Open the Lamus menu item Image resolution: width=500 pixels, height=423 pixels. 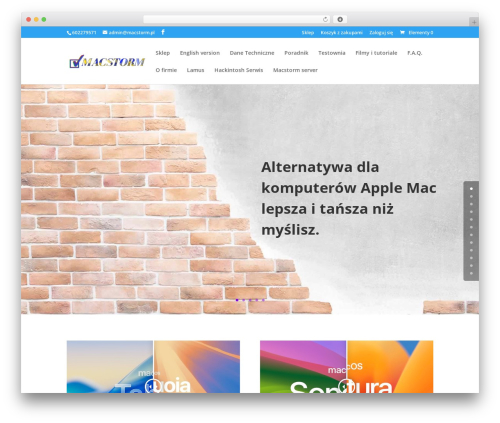tap(195, 70)
